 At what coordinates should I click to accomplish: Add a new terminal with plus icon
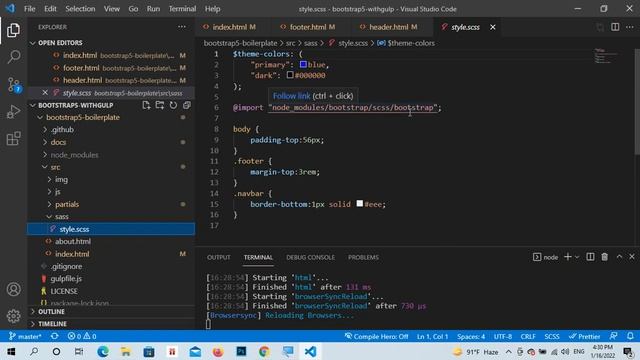pos(567,257)
